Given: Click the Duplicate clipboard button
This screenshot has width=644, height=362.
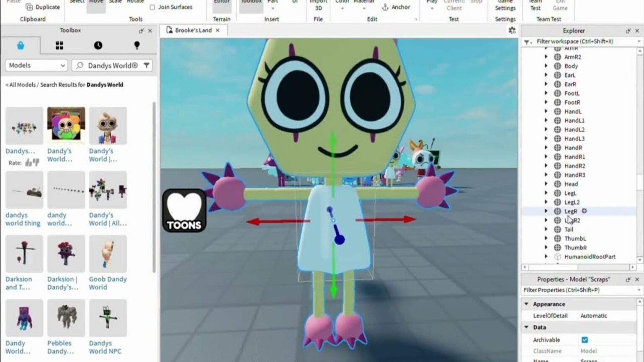Looking at the screenshot, I should tap(43, 7).
